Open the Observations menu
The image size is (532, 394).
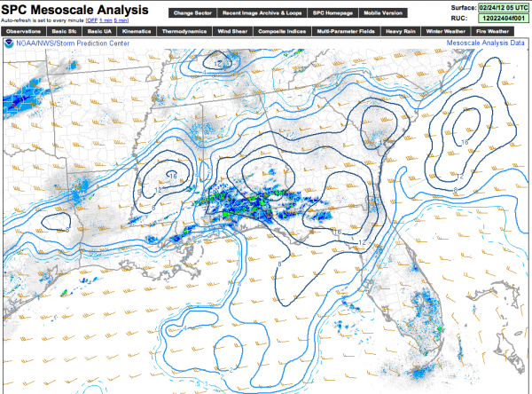(23, 32)
